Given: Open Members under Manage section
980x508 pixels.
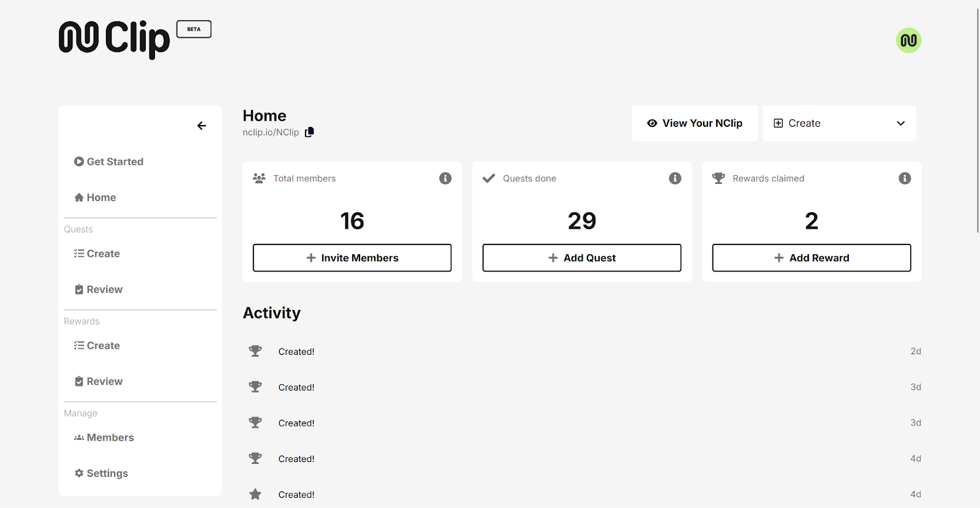Looking at the screenshot, I should tap(104, 438).
